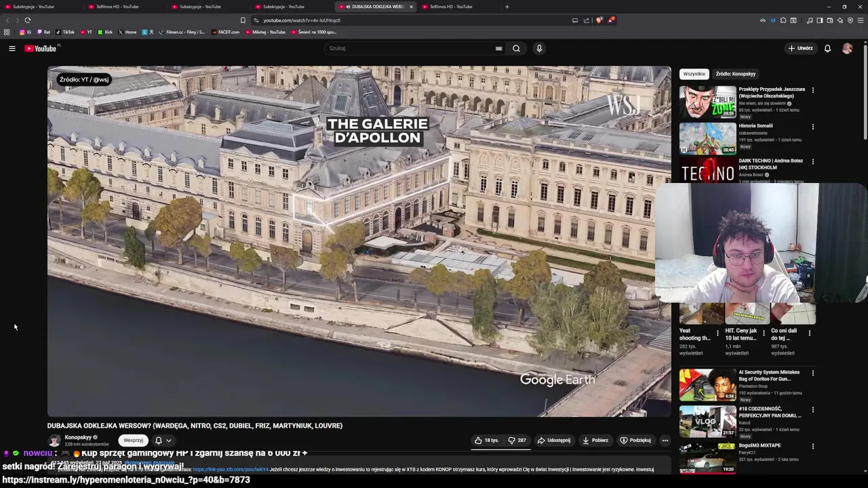The image size is (868, 488).
Task: Click the Podziękuj thanks button
Action: coord(635,441)
